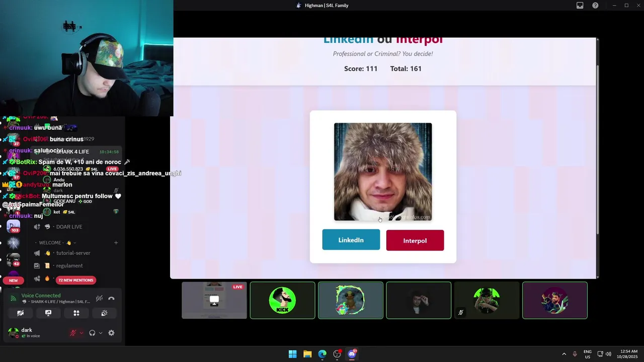Screen dimensions: 644x362
Task: Select the purple-bordered participant tile
Action: (x=555, y=300)
